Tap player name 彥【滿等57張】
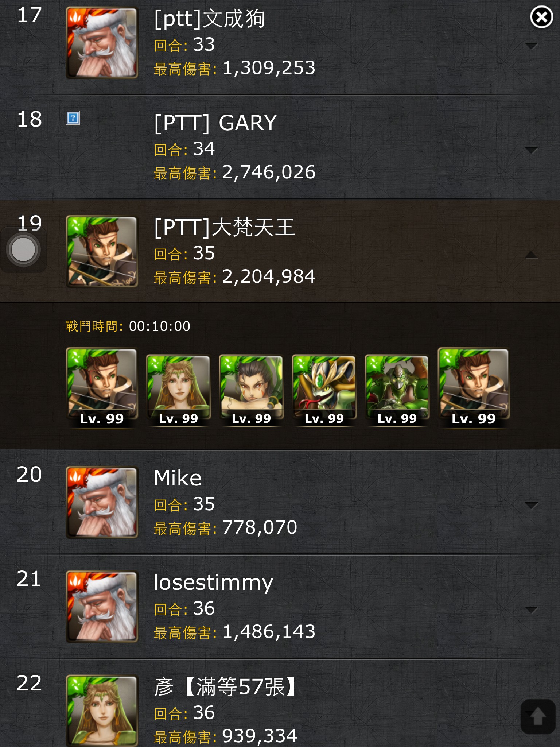The height and width of the screenshot is (747, 560). (225, 687)
